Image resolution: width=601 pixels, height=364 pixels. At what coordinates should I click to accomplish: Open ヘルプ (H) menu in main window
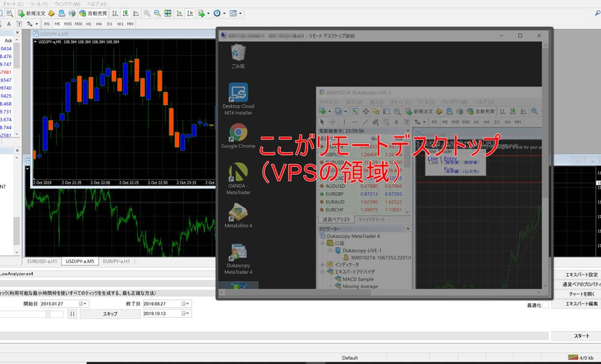[x=97, y=4]
